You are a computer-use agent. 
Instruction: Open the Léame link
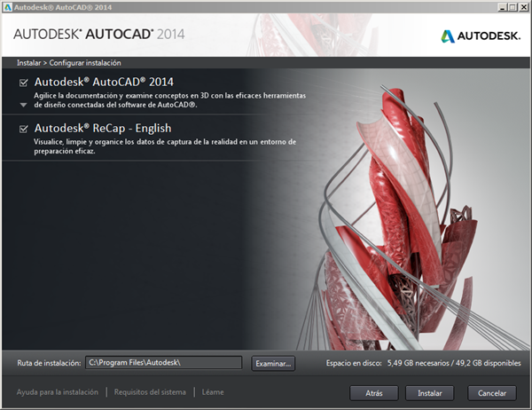213,392
